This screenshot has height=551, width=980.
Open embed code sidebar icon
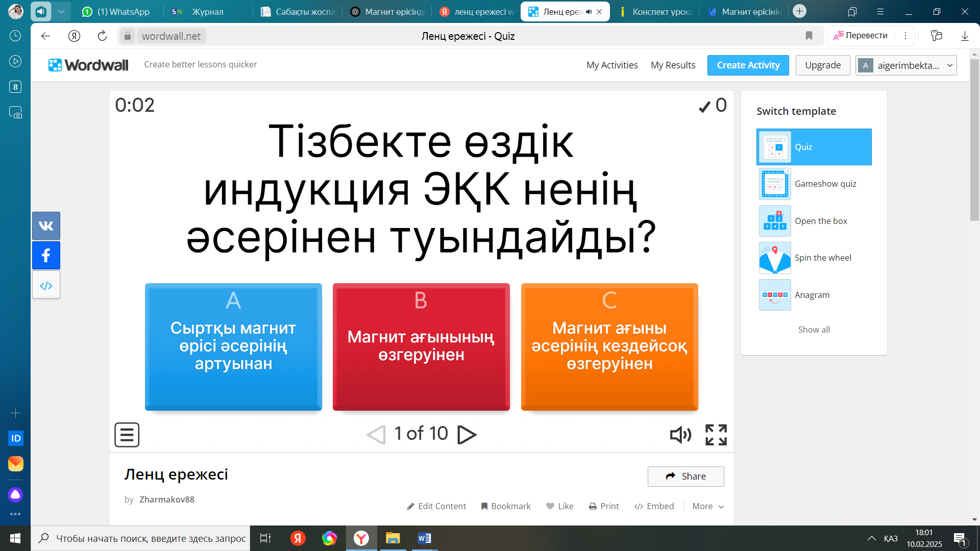(46, 285)
